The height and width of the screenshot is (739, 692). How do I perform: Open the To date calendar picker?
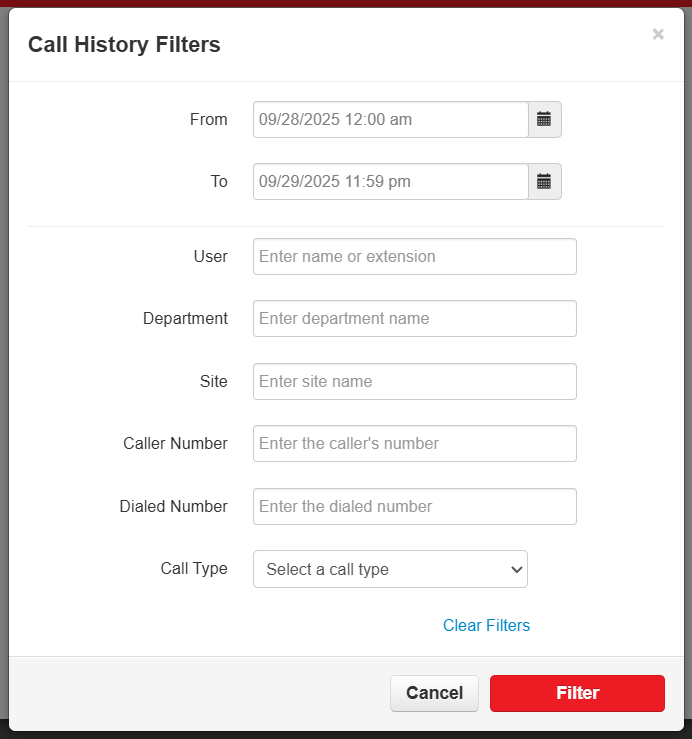tap(544, 181)
